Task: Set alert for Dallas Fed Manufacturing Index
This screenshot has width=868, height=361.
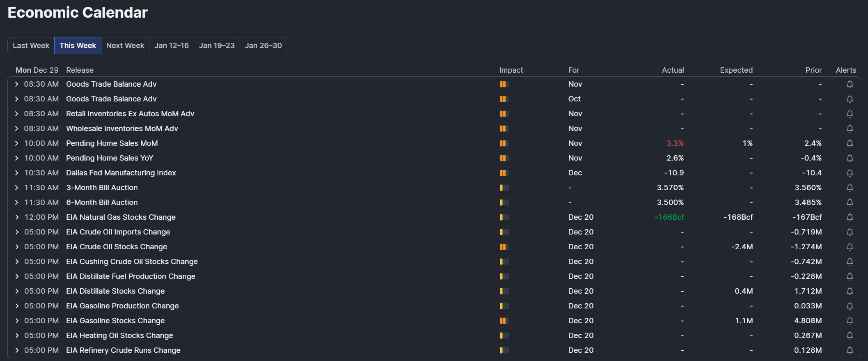Action: point(850,173)
